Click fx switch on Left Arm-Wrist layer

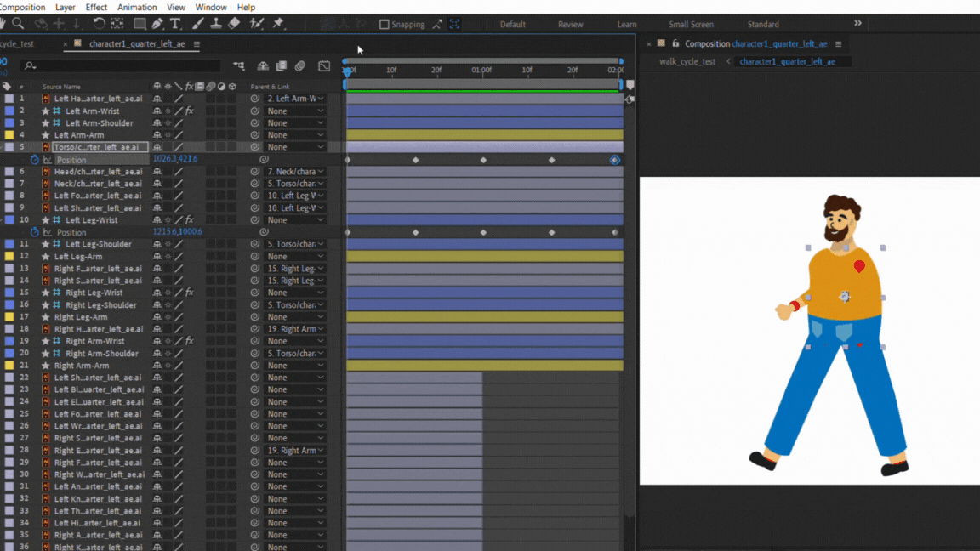tap(190, 111)
